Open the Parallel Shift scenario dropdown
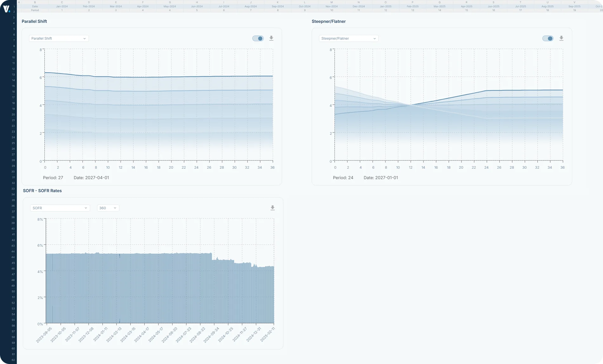This screenshot has height=364, width=603. [58, 38]
